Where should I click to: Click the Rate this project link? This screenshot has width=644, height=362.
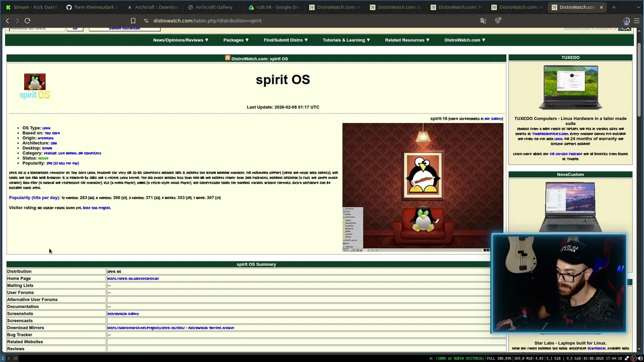[97, 208]
